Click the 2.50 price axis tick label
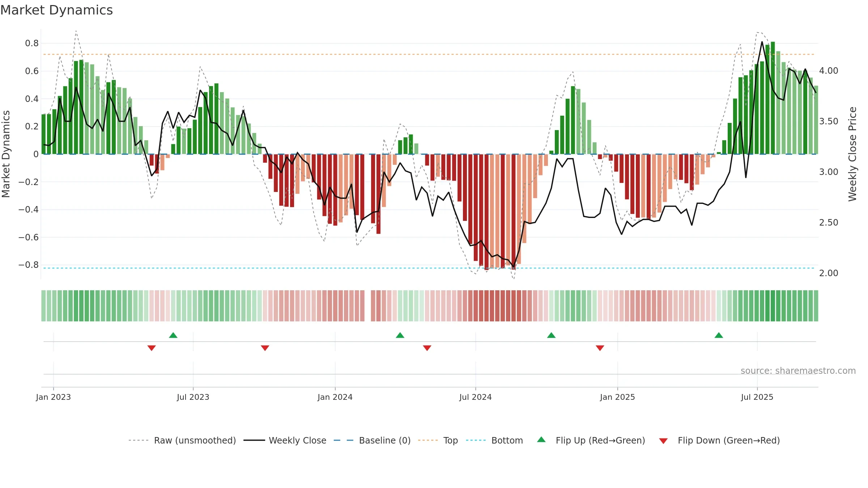Screen dimensions: 868x488 pyautogui.click(x=829, y=223)
